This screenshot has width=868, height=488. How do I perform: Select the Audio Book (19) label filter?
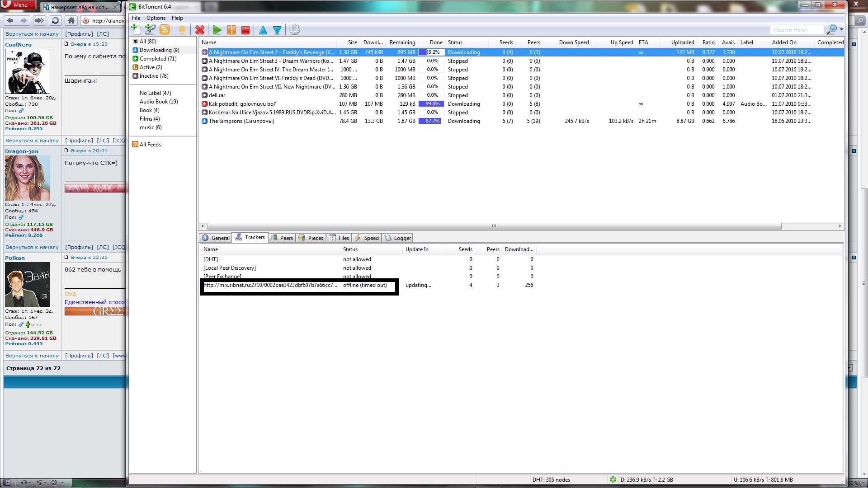pos(158,102)
